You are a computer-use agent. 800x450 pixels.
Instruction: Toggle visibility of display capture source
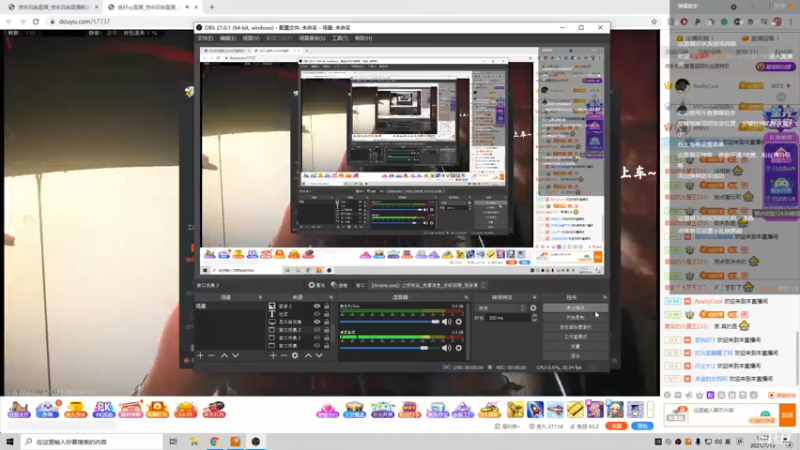317,322
